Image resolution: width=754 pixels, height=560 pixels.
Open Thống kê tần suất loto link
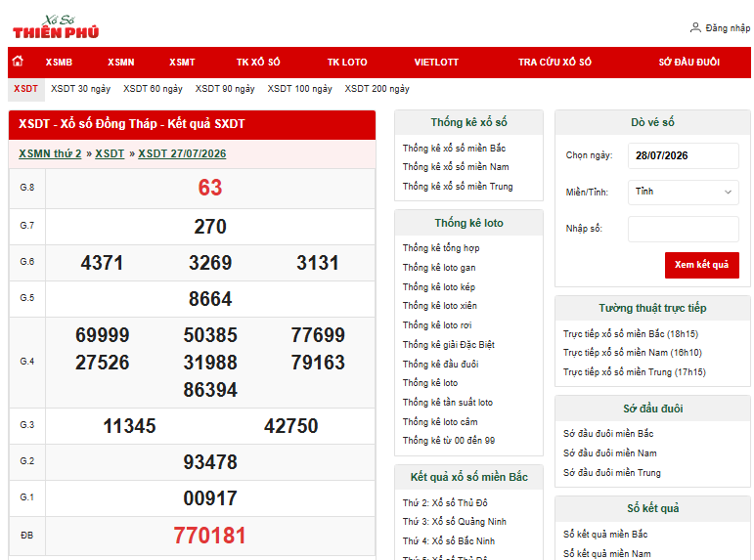click(x=447, y=403)
